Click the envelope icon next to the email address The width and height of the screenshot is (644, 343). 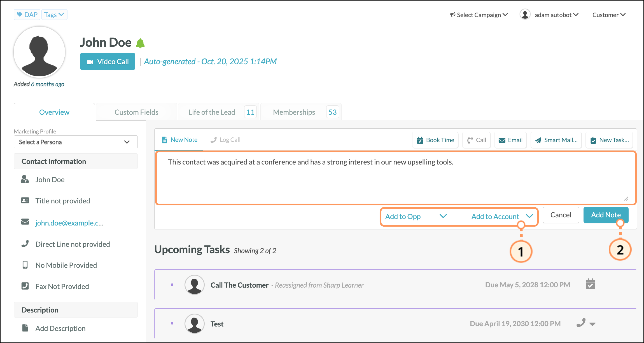pyautogui.click(x=25, y=222)
